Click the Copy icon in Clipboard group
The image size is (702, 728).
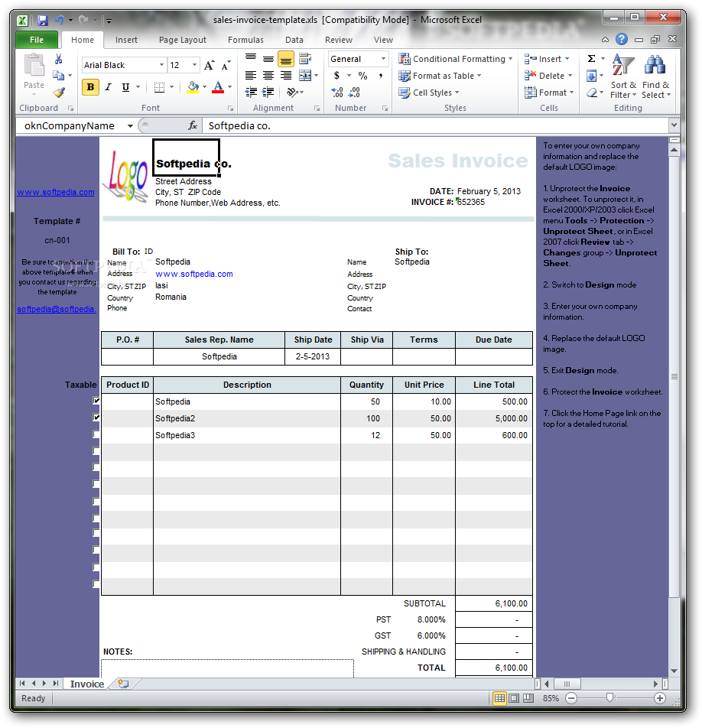[x=58, y=75]
